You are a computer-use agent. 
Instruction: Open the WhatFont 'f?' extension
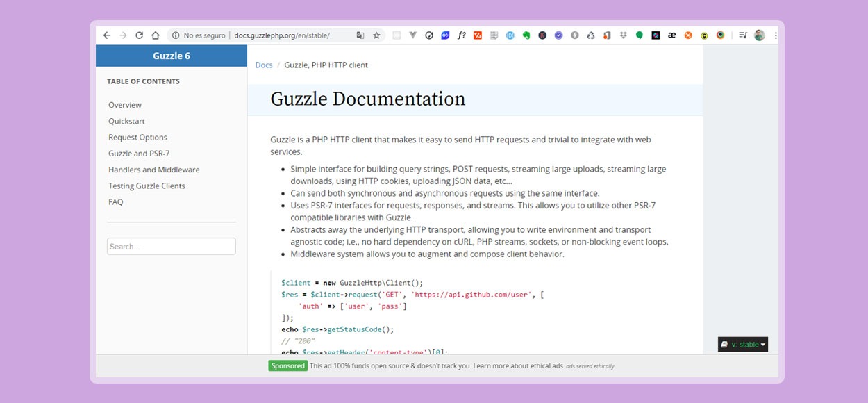point(462,35)
